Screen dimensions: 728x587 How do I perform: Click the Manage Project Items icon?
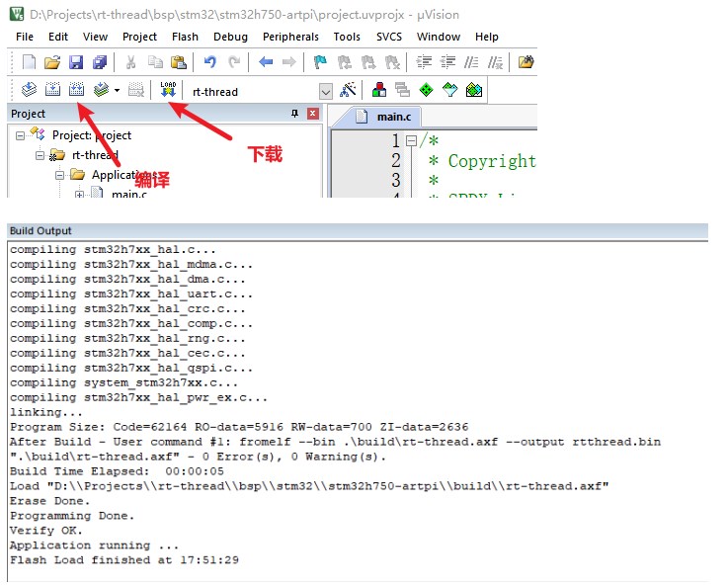(x=379, y=89)
